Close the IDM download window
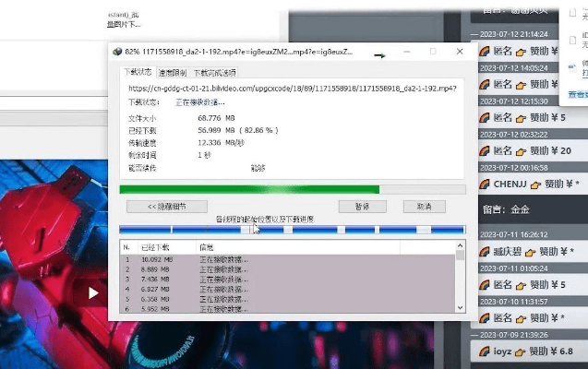 coord(460,52)
